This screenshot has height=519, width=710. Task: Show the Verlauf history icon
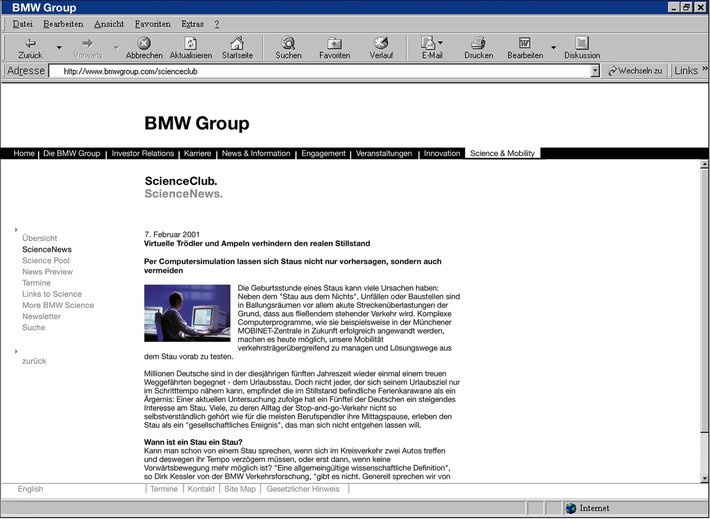point(381,43)
